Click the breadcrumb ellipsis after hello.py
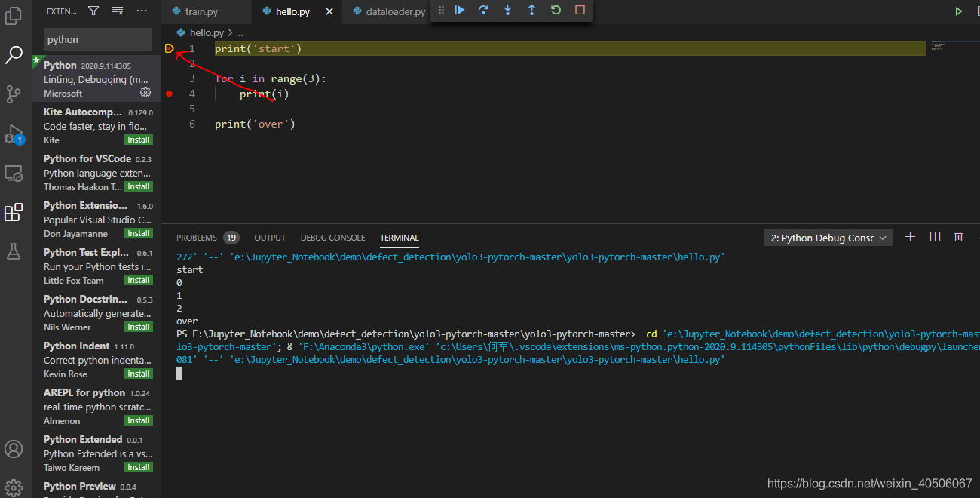980x498 pixels. coord(240,32)
